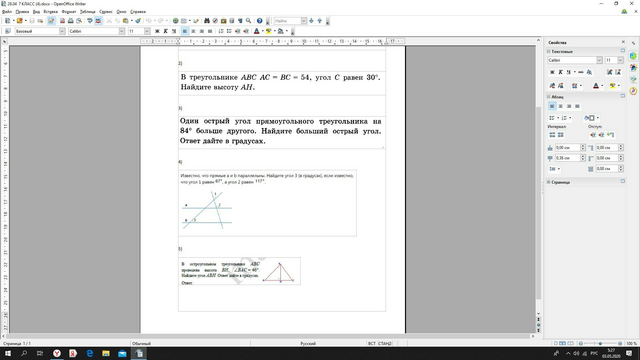Screen dimensions: 640x360
Task: Open the Navigator compass icon in sidebar
Action: [633, 91]
